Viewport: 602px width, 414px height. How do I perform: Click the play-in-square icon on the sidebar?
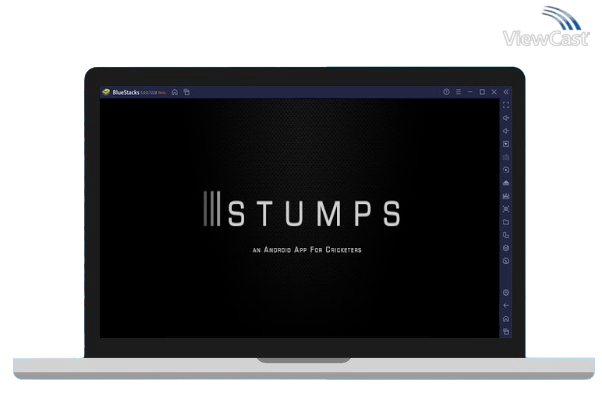click(x=506, y=144)
